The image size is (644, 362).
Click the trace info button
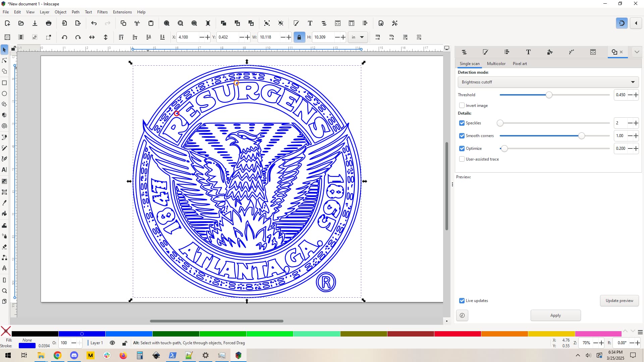click(x=462, y=315)
